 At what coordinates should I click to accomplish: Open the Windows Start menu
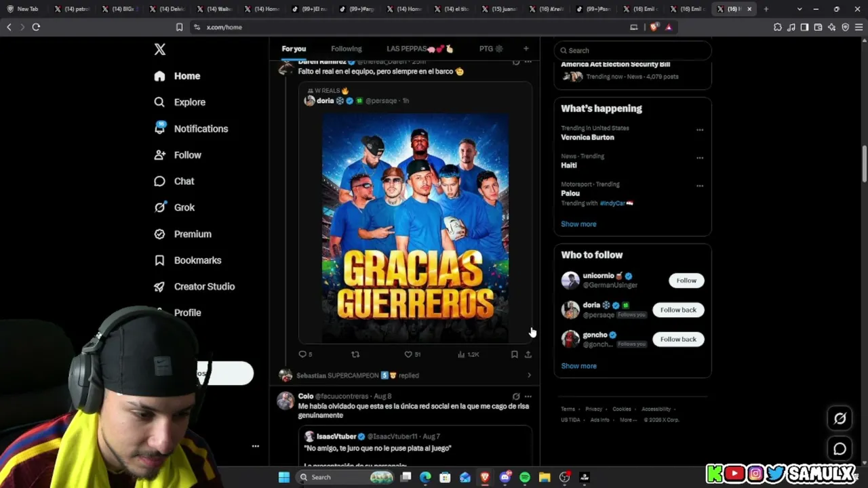(x=284, y=477)
